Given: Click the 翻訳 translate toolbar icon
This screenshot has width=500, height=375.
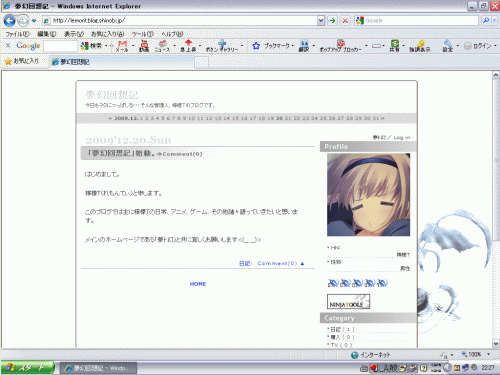Looking at the screenshot, I should pos(304,46).
